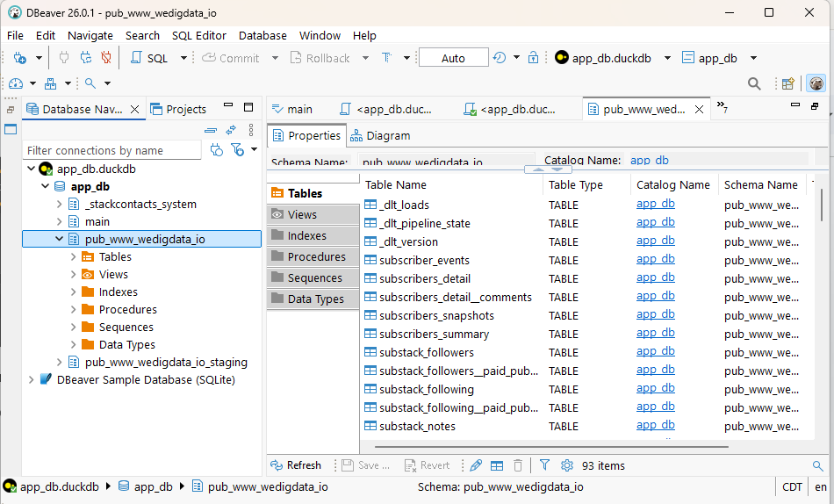
Task: Expand the _stackcontacts_system schema
Action: [59, 204]
